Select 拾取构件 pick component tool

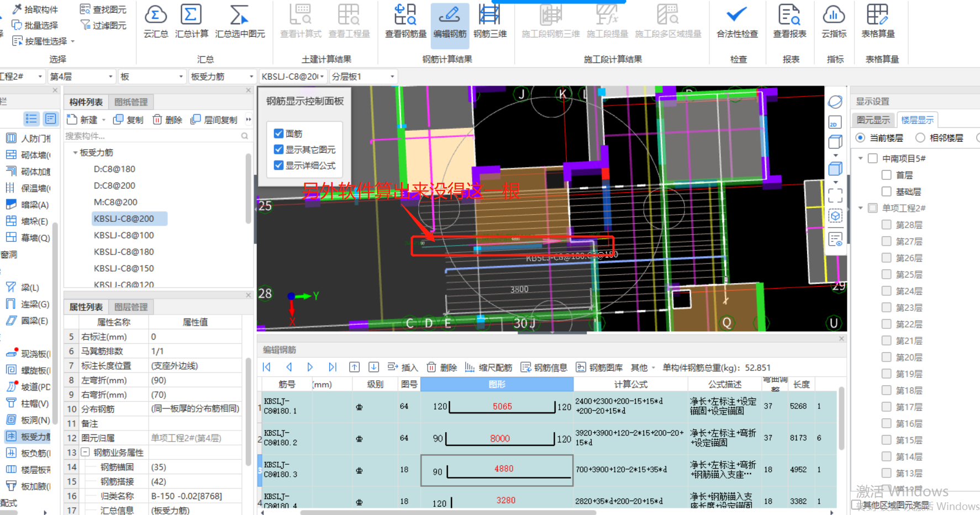35,9
